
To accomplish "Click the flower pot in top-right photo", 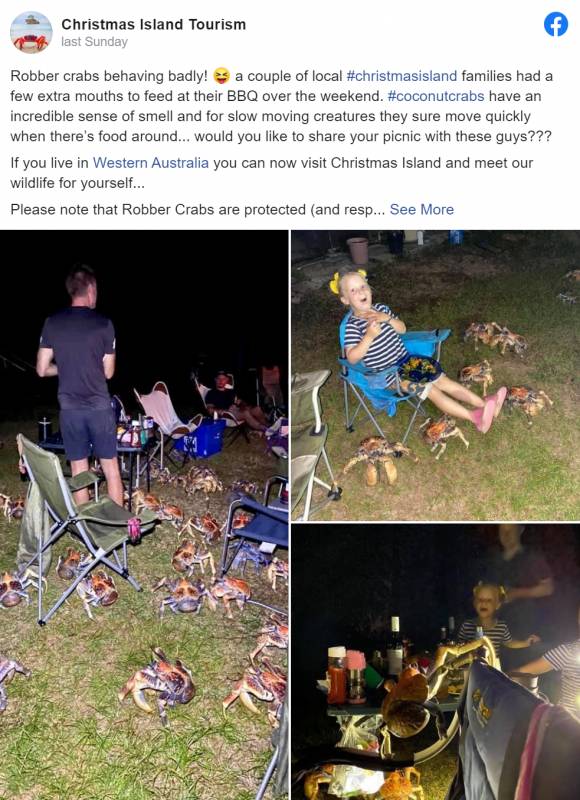I will [x=358, y=250].
